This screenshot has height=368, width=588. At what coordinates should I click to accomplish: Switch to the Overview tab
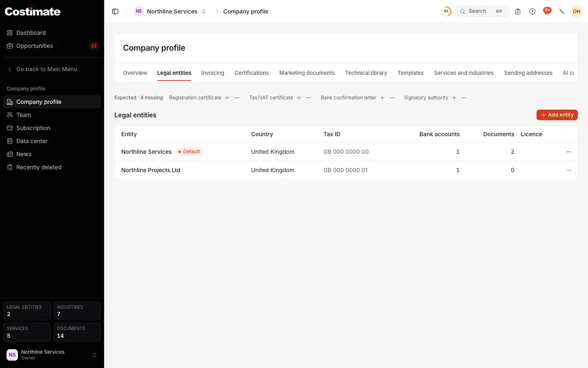135,73
